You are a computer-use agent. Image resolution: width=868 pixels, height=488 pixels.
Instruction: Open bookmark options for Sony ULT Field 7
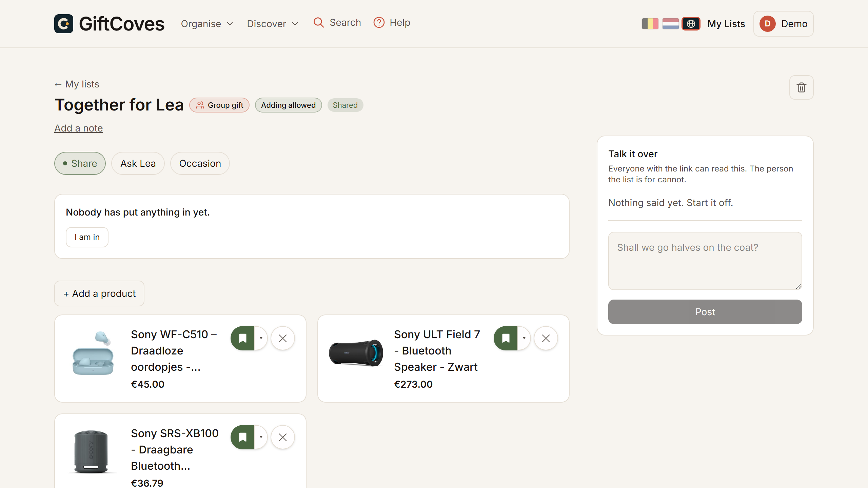pyautogui.click(x=524, y=338)
